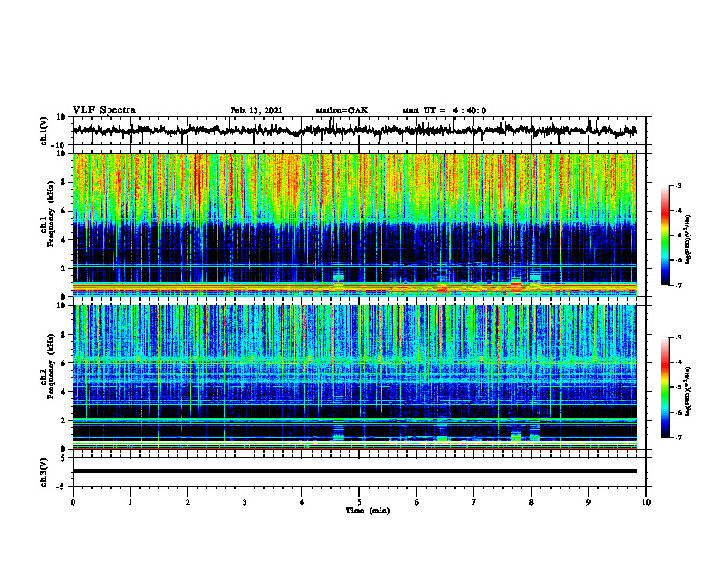Click the time axis tick label "5"
This screenshot has height=563, width=728.
(x=359, y=502)
